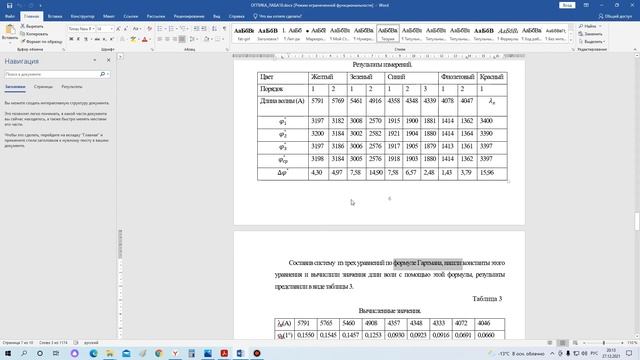Pick the text highlight color
640x360 pixels.
[x=133, y=39]
